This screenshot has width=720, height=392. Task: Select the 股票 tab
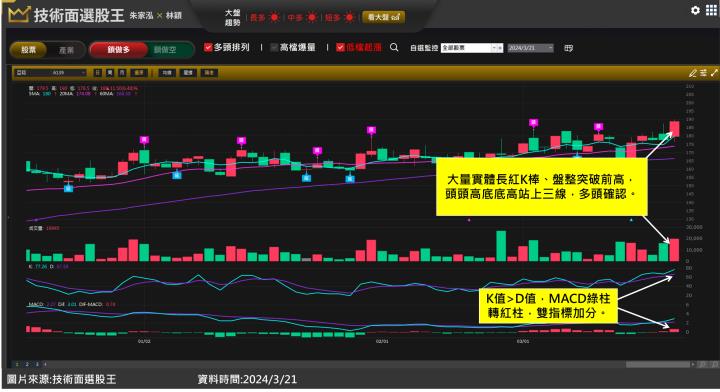pos(28,50)
